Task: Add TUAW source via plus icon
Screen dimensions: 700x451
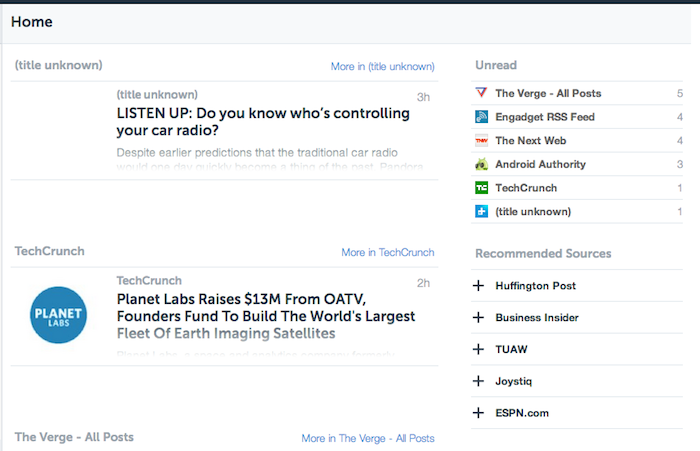Action: coord(479,350)
